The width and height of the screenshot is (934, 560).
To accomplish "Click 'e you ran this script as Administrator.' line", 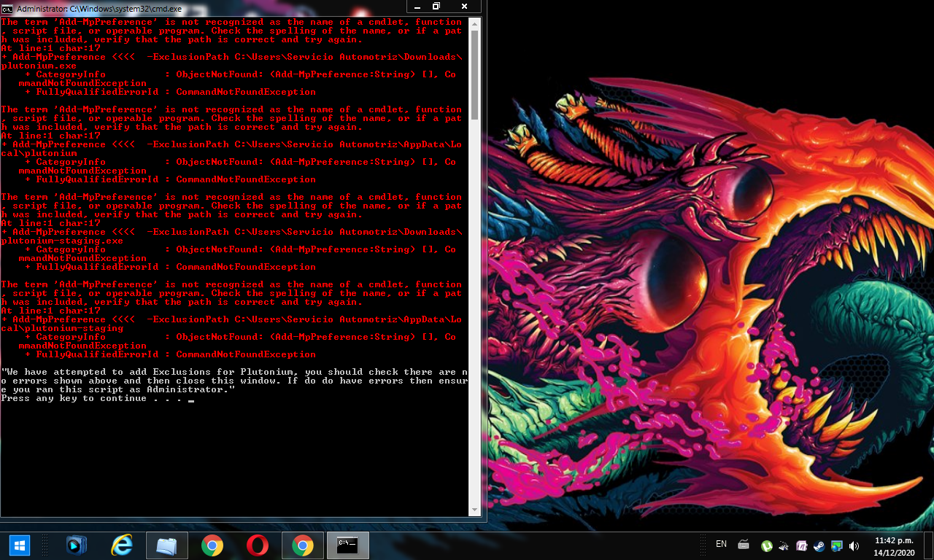I will tap(117, 389).
